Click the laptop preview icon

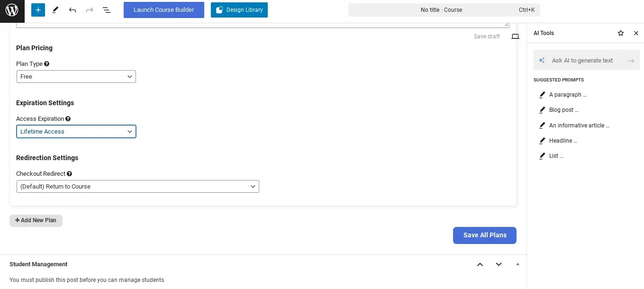pyautogui.click(x=515, y=36)
